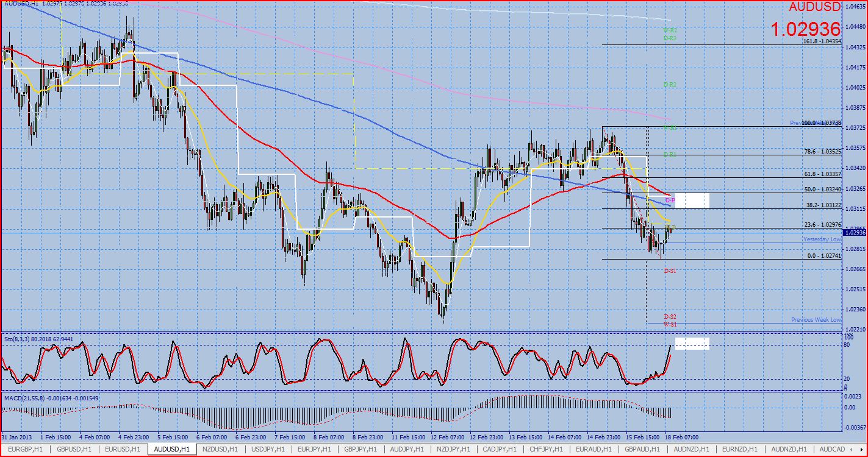Switch to the CHFJPY,H1 chart tab

546,449
